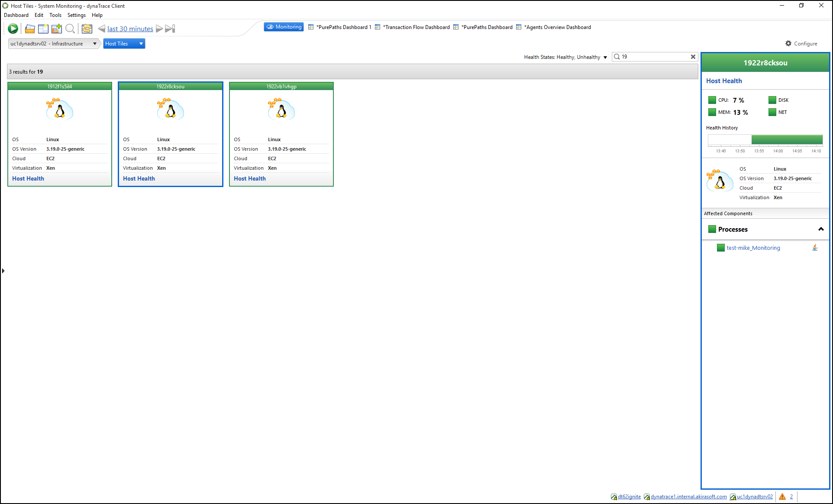Click the green start/play toolbar icon

click(13, 29)
